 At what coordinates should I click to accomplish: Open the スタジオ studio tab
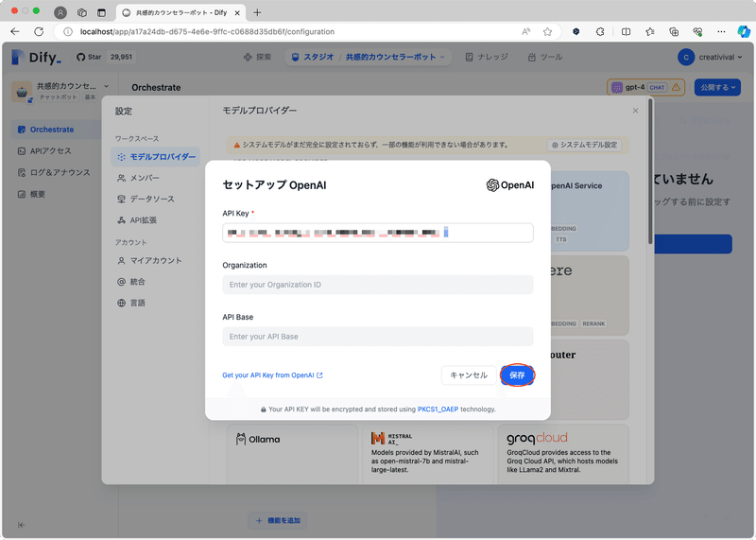coord(313,57)
